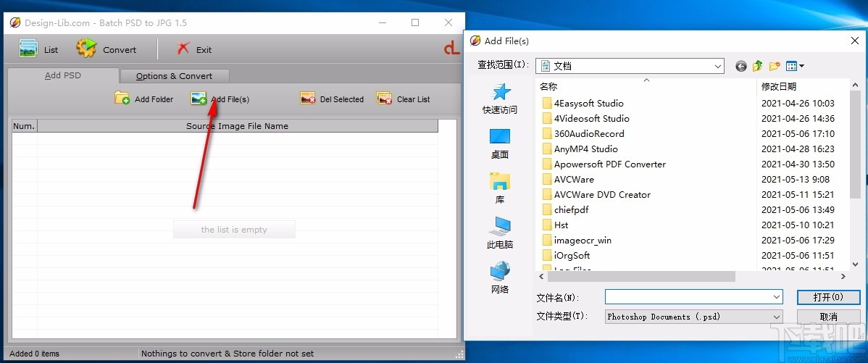Open the List toolbar icon
The width and height of the screenshot is (868, 363).
pos(28,49)
